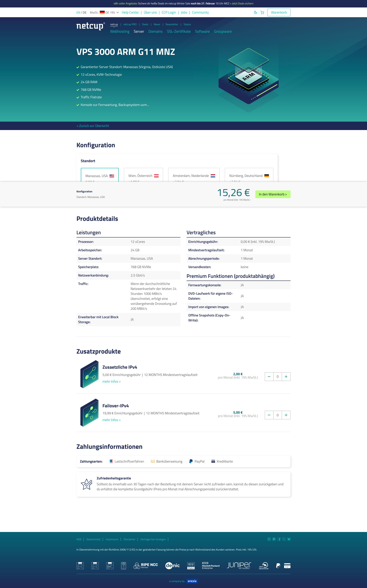Open the shopping cart icon in the header

coord(262,12)
